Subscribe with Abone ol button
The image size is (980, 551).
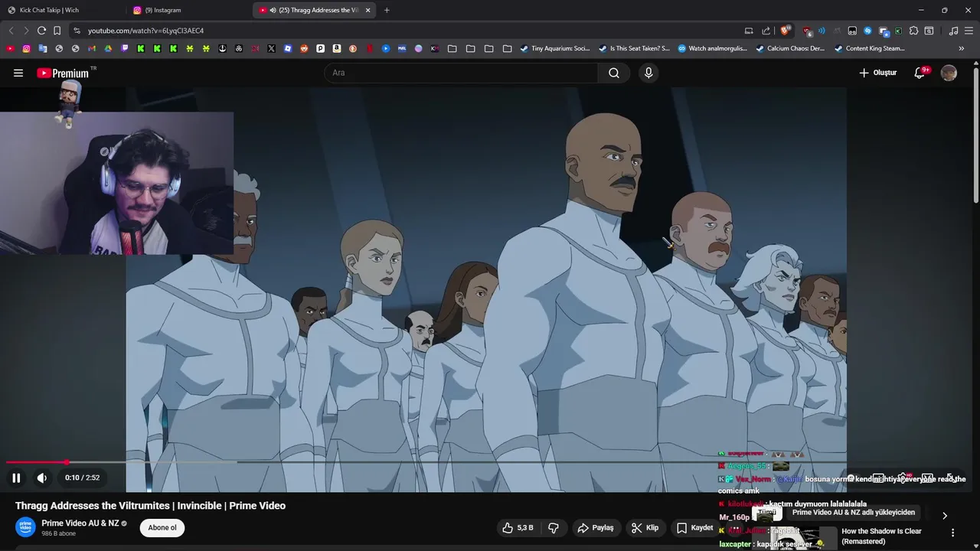pyautogui.click(x=162, y=527)
